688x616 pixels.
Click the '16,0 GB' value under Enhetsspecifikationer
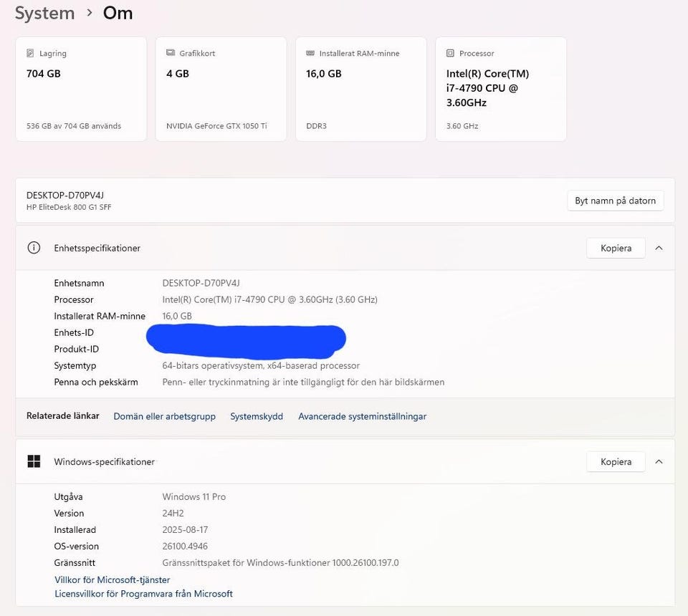[177, 316]
